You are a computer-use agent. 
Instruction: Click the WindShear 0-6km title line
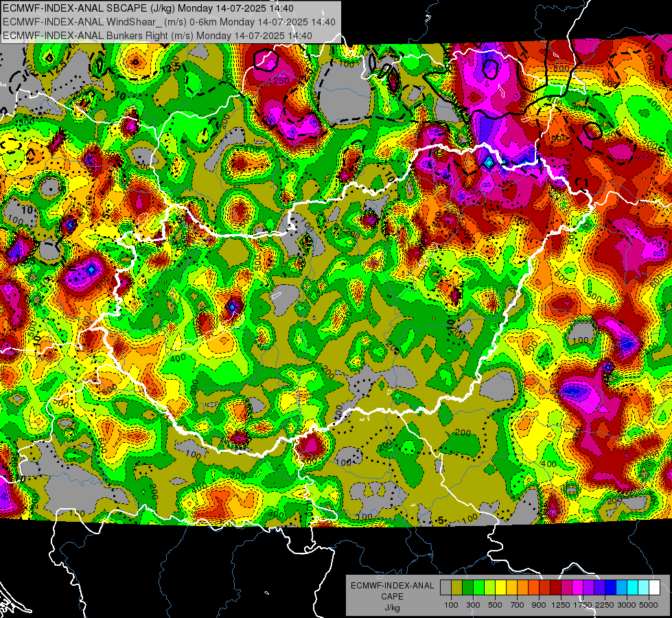(169, 22)
